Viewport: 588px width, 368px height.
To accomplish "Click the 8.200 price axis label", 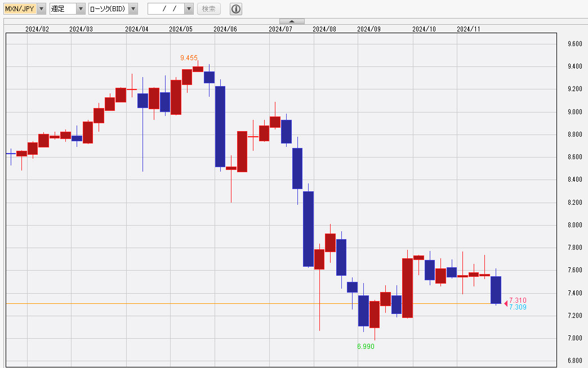I will 575,203.
